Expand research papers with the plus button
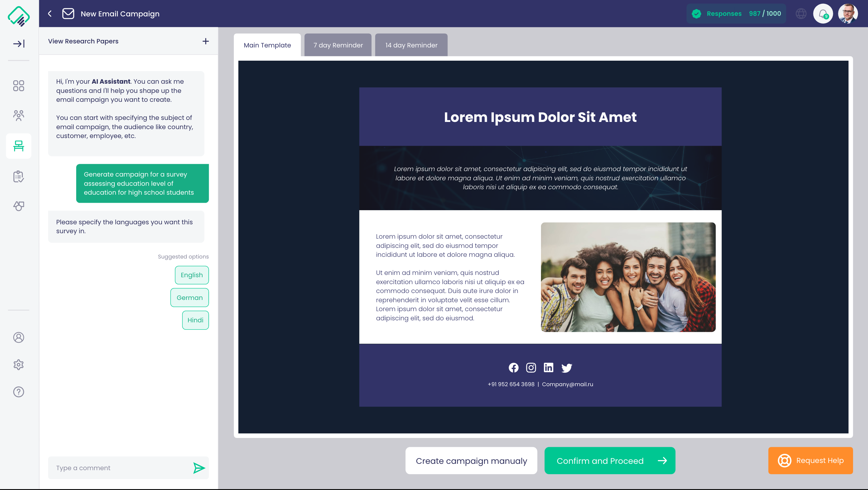This screenshot has height=490, width=868. [x=206, y=41]
